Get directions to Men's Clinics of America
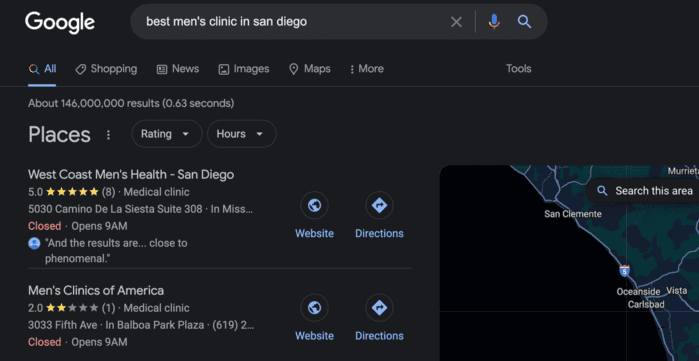Screen dimensions: 699x361 point(379,308)
